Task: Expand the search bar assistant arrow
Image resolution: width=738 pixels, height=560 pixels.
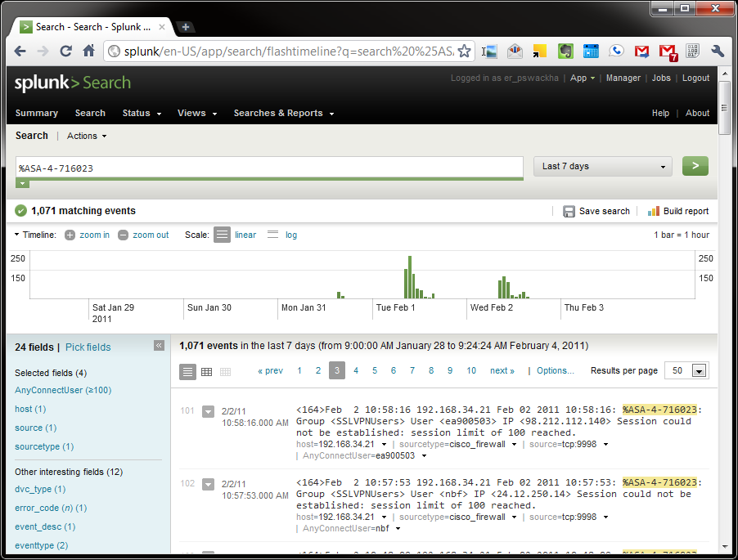Action: 22,184
